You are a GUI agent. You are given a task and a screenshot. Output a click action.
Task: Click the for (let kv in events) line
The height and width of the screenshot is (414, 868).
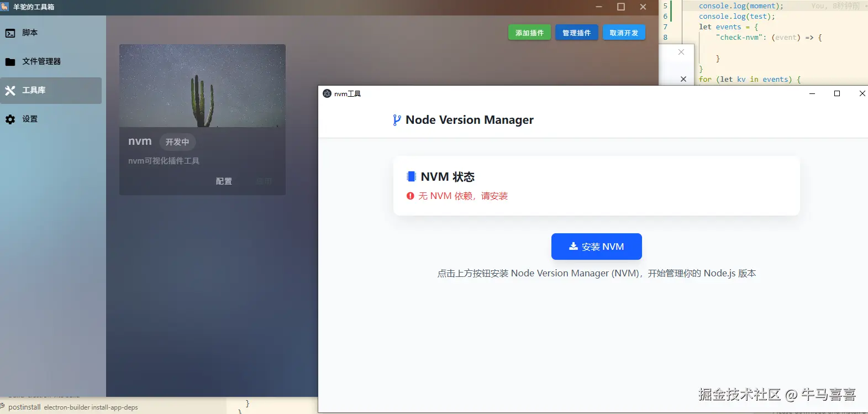click(750, 79)
